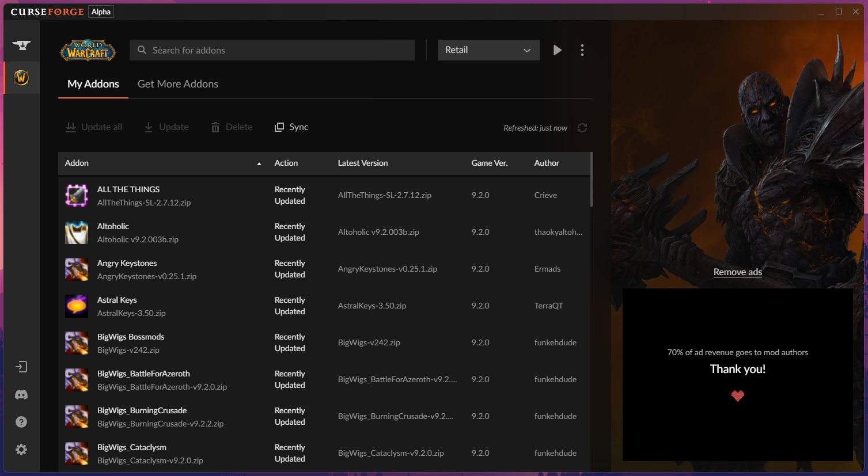Toggle Addon column sort arrow
This screenshot has width=868, height=476.
point(259,163)
